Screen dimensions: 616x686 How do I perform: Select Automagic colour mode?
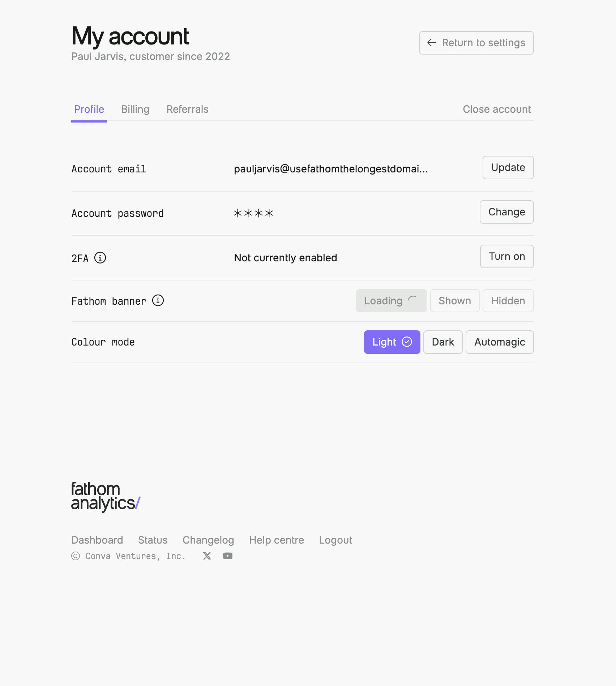[499, 342]
